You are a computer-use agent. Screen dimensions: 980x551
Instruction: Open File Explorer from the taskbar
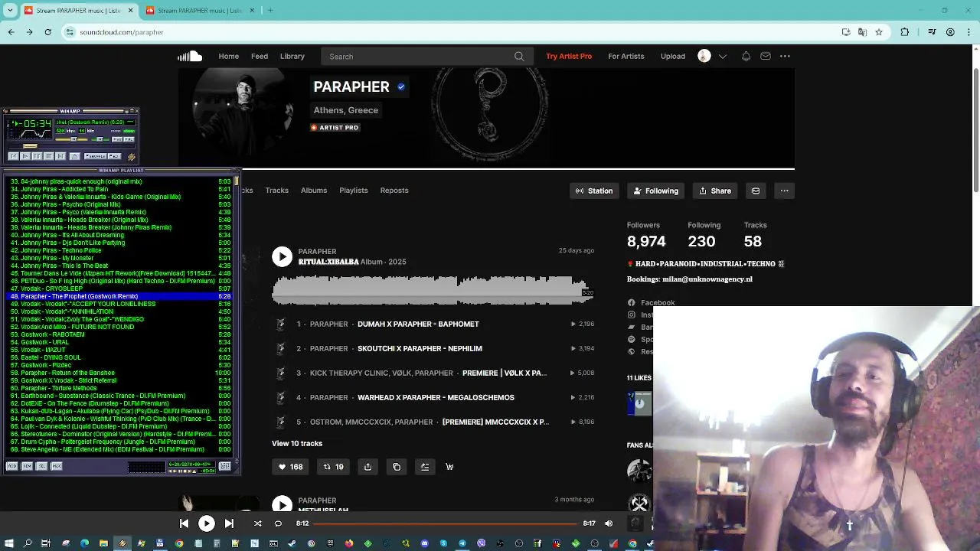(x=103, y=543)
